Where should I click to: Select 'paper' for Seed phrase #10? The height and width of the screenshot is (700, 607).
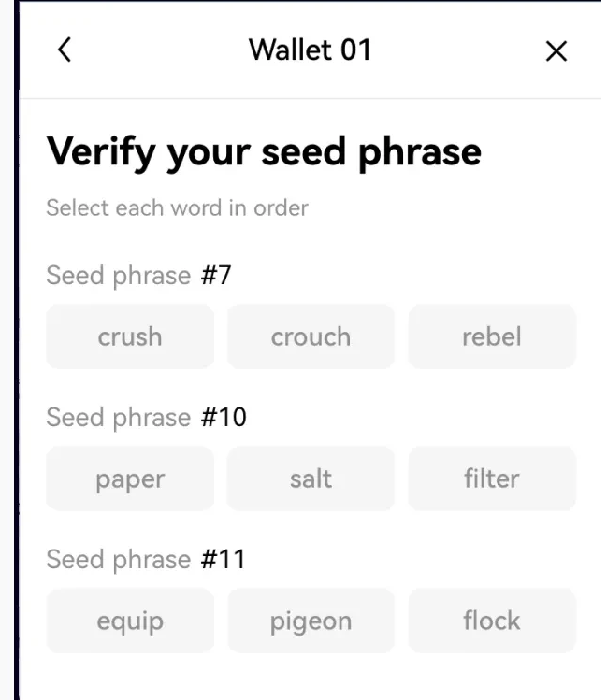click(130, 479)
